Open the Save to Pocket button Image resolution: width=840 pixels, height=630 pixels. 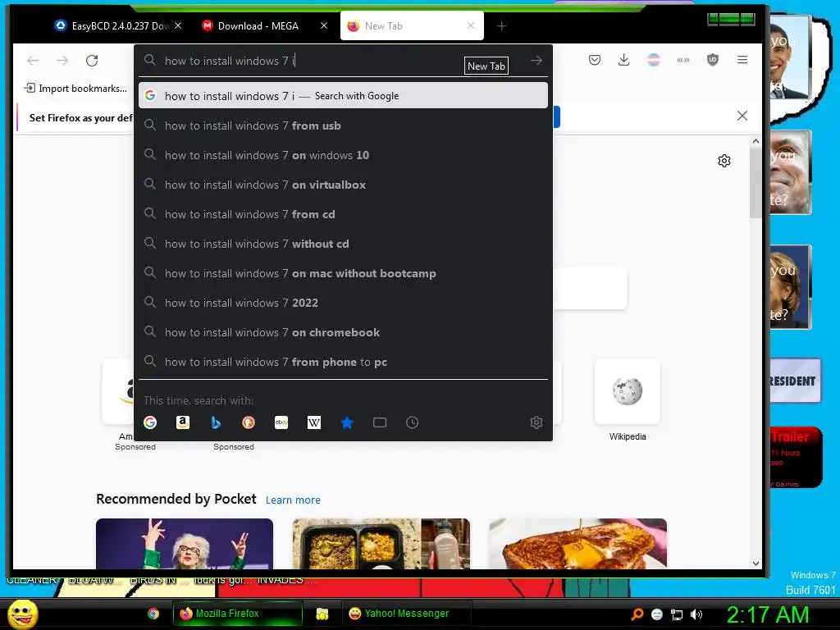[x=595, y=60]
